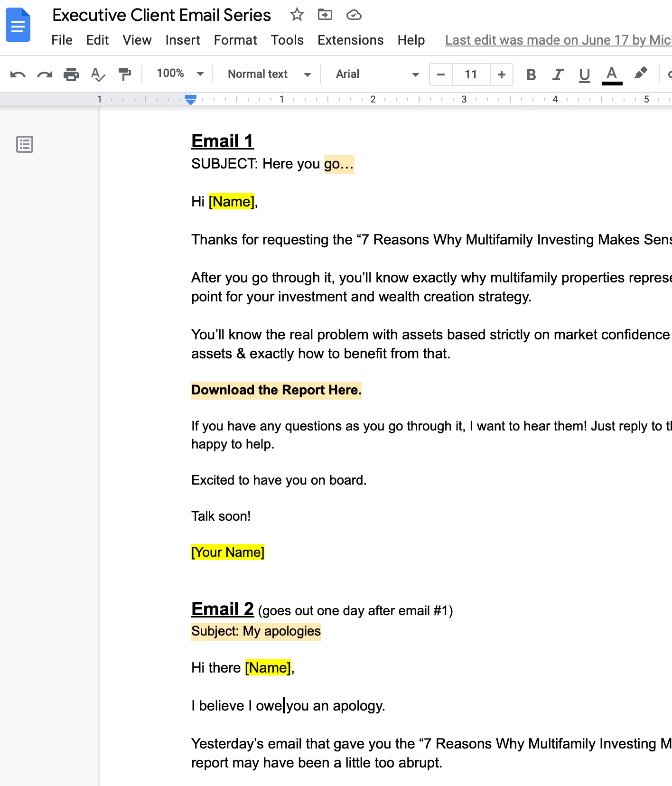Open the zoom level dropdown
The image size is (672, 786).
(180, 74)
